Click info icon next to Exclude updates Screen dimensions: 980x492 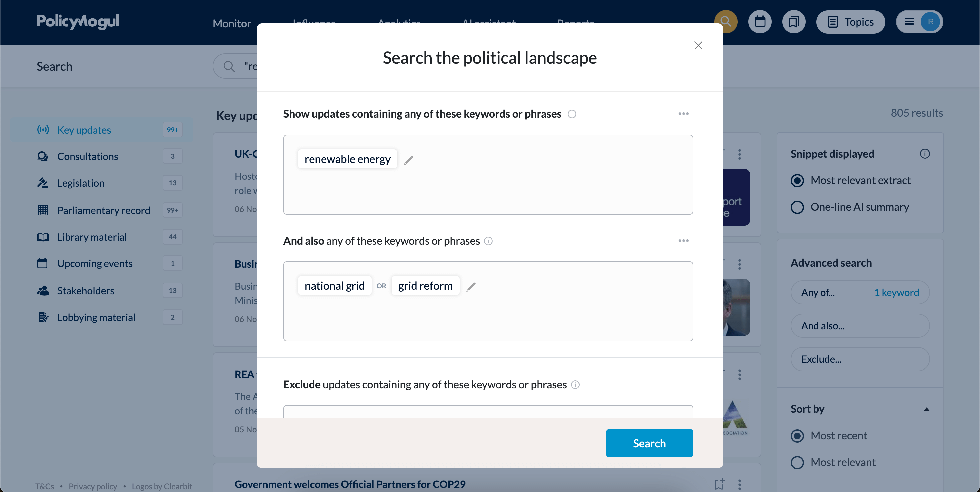(x=576, y=385)
